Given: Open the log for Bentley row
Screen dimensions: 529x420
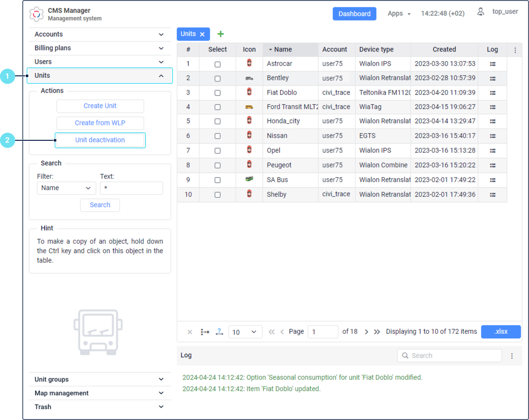Looking at the screenshot, I should (493, 78).
